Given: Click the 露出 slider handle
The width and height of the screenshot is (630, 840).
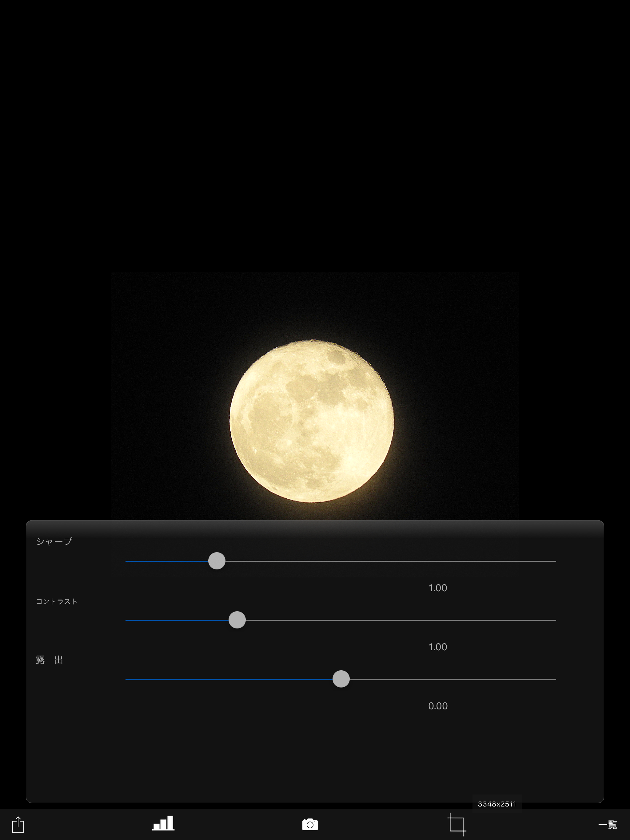Looking at the screenshot, I should click(341, 679).
